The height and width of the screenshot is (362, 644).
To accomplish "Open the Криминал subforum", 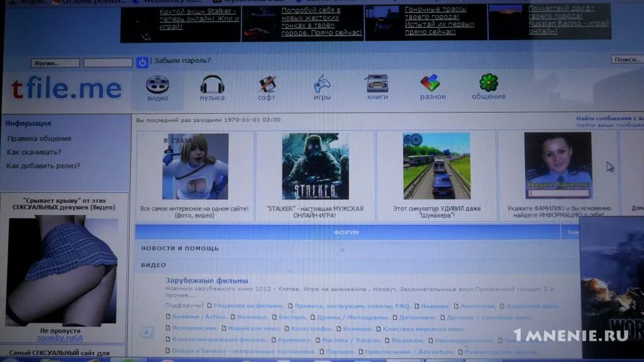I will [294, 340].
